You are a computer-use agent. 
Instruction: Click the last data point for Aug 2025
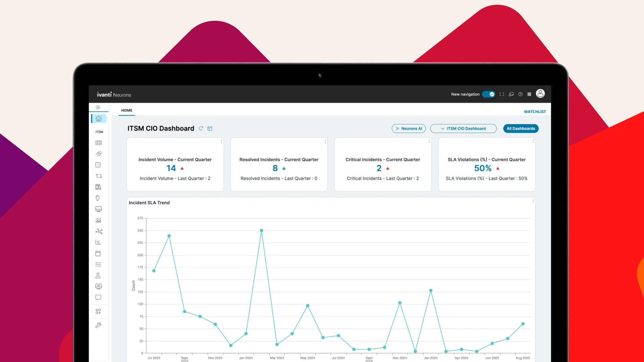523,324
